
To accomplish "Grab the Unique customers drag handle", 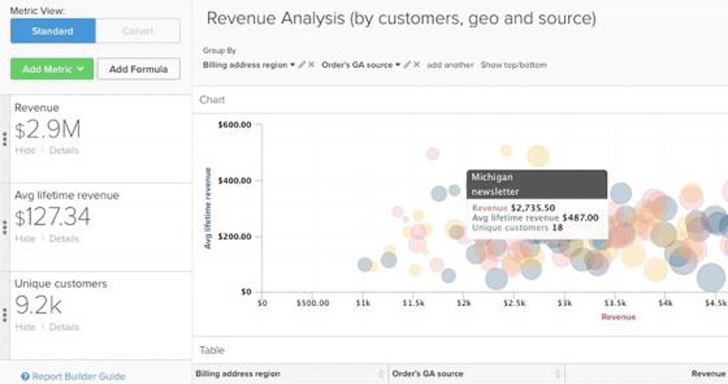I will coord(5,315).
